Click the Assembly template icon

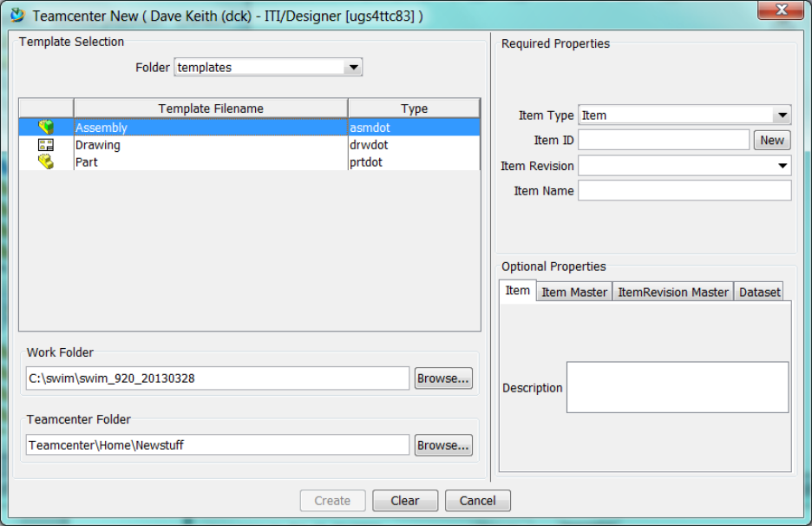click(46, 127)
